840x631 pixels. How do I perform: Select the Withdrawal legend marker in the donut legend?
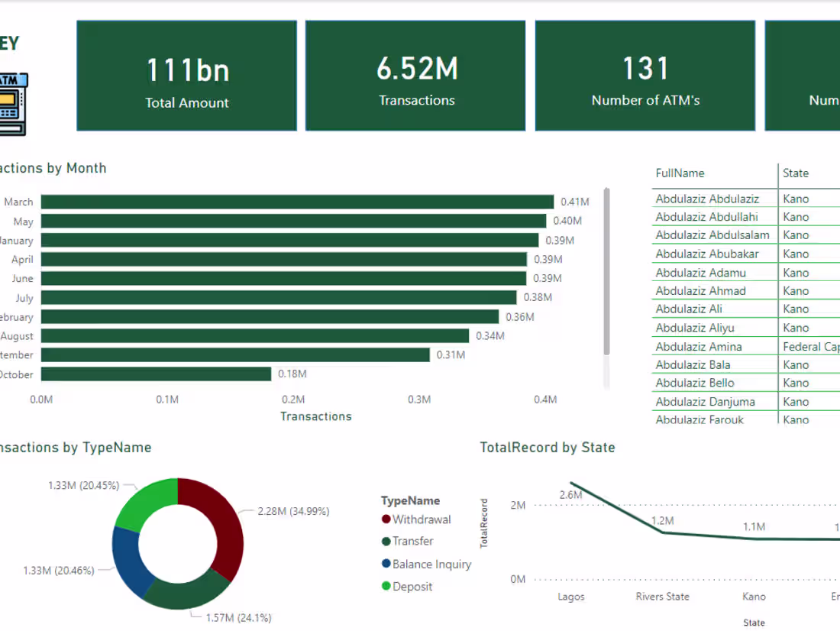click(386, 519)
